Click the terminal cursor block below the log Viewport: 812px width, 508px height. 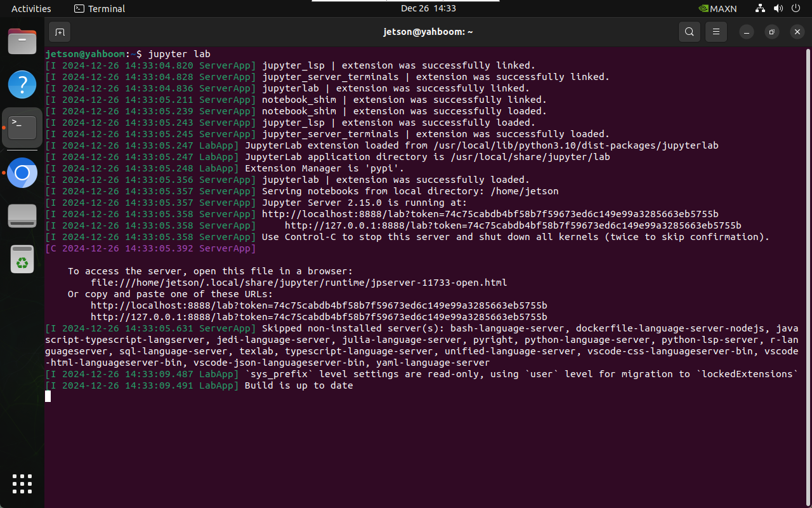tap(48, 396)
